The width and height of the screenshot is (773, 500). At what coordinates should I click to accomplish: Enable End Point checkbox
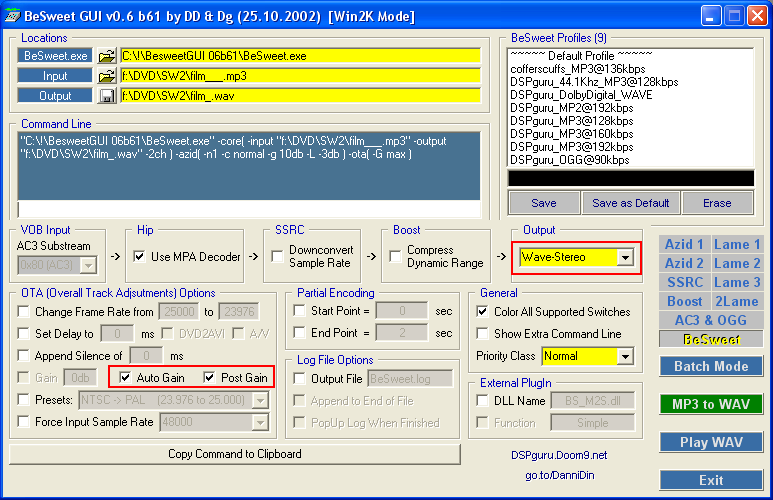pos(299,333)
